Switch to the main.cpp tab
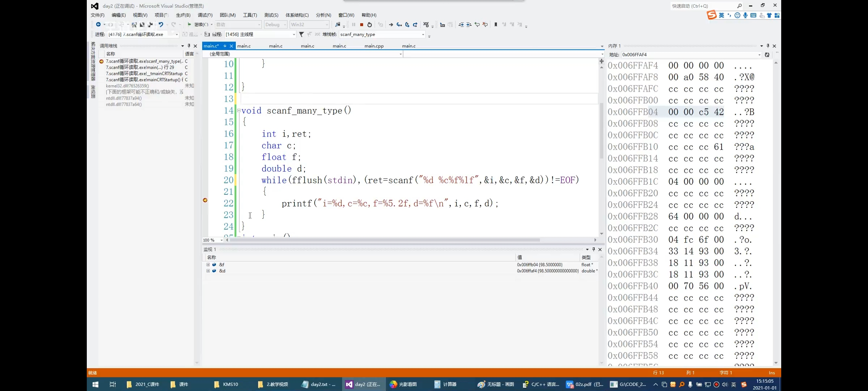This screenshot has height=391, width=868. pyautogui.click(x=374, y=46)
